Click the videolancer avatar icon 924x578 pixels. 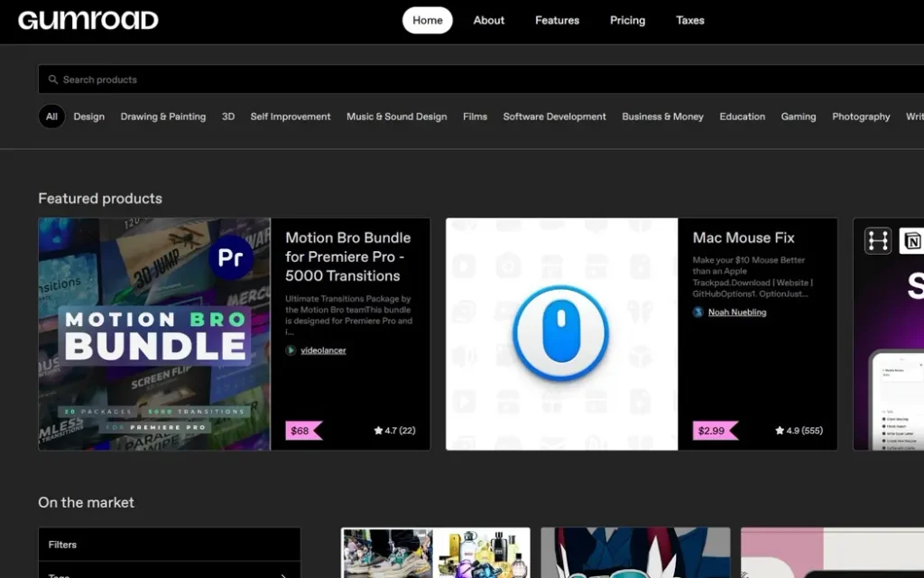coord(291,350)
